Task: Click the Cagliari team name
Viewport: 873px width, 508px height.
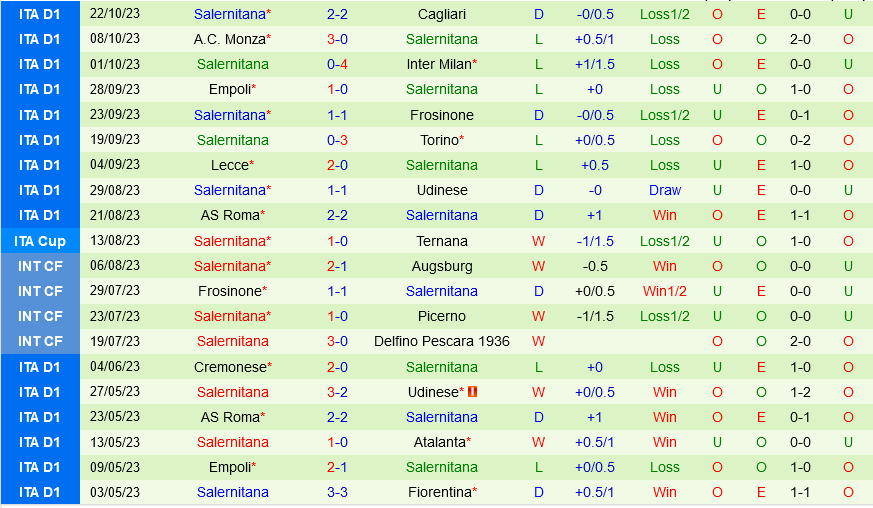Action: tap(442, 14)
